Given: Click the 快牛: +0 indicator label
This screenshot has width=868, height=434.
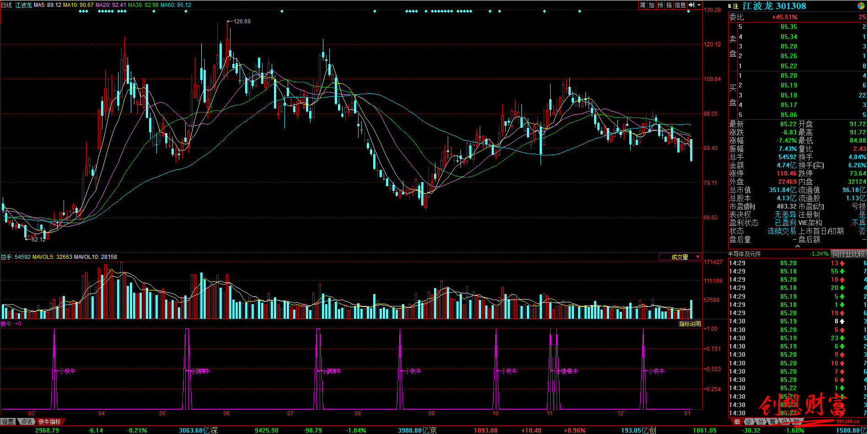Looking at the screenshot, I should point(11,324).
